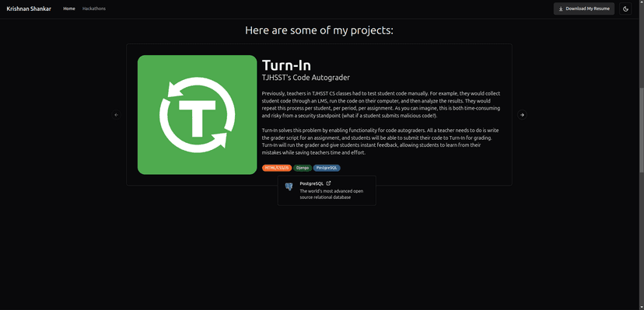Switch to the Hackathons page
The width and height of the screenshot is (644, 310).
pyautogui.click(x=93, y=9)
